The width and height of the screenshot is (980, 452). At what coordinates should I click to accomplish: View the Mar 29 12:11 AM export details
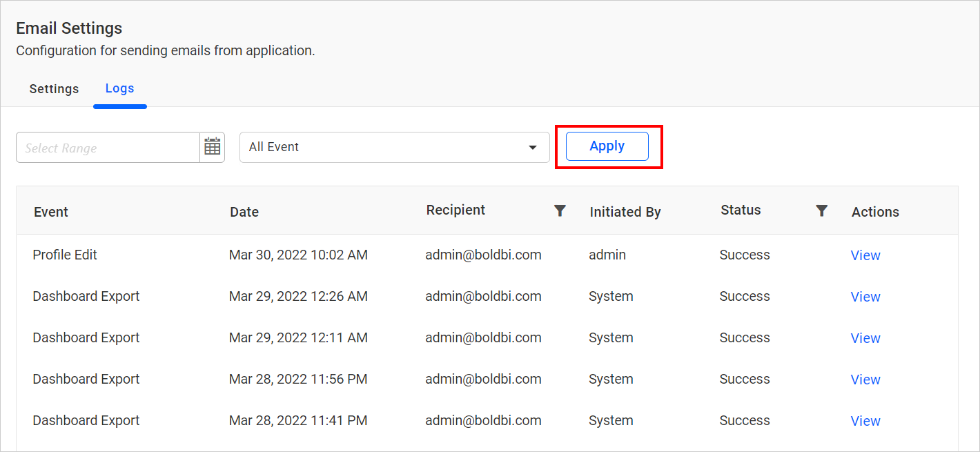click(x=865, y=337)
